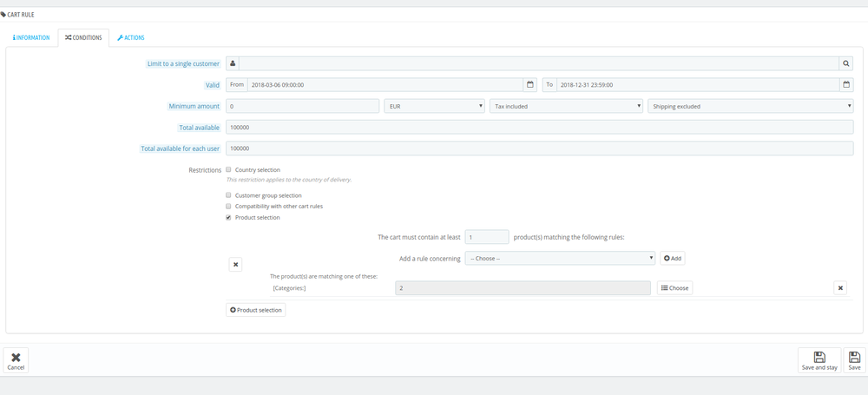The height and width of the screenshot is (395, 868).
Task: Click the user icon beside customer field
Action: (x=233, y=63)
